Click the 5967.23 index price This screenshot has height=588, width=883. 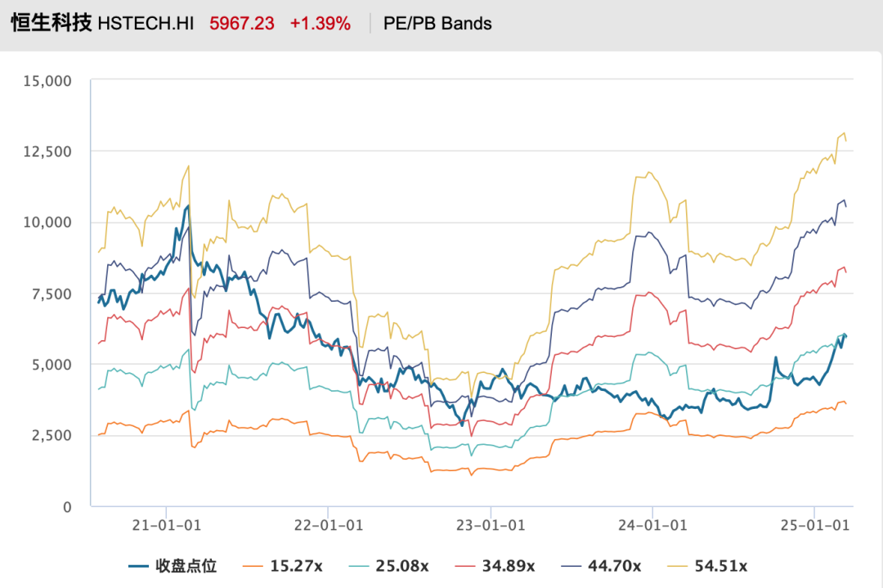242,24
